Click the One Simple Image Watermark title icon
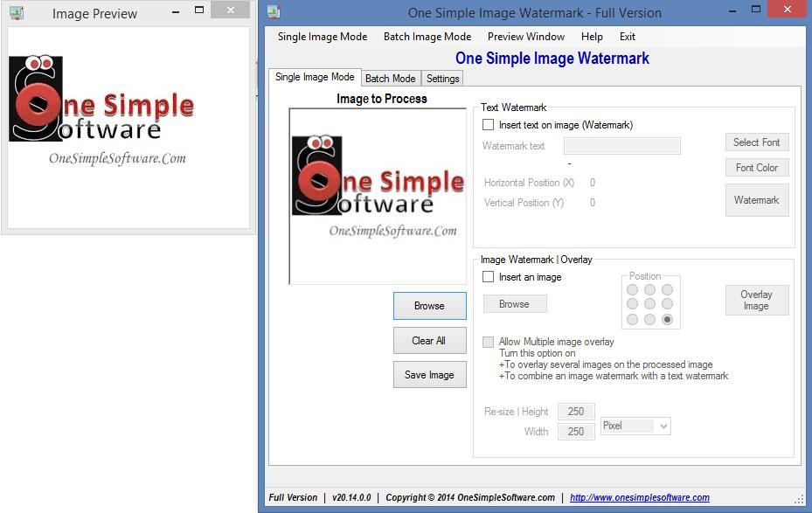The height and width of the screenshot is (513, 812). click(x=274, y=12)
